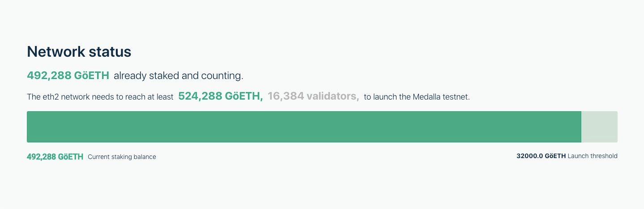Select the "524,288 GöETH," required amount
This screenshot has height=209, width=644.
[x=220, y=96]
